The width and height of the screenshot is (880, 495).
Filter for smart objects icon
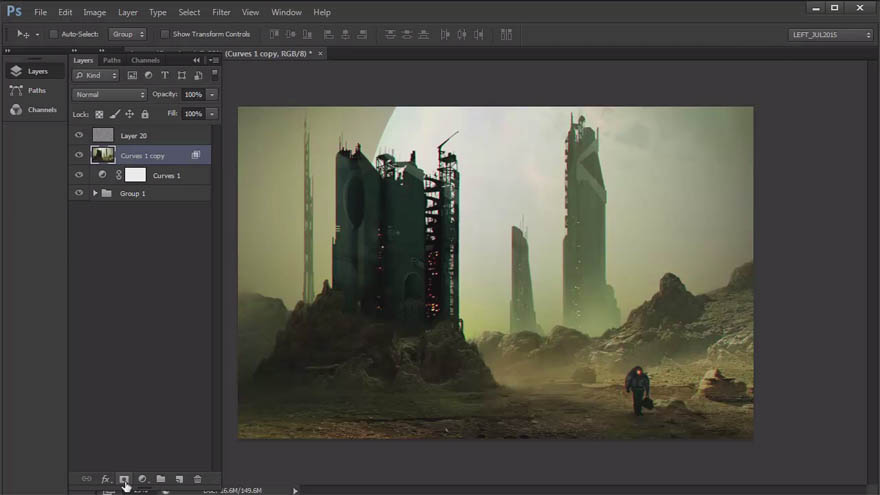coord(198,75)
